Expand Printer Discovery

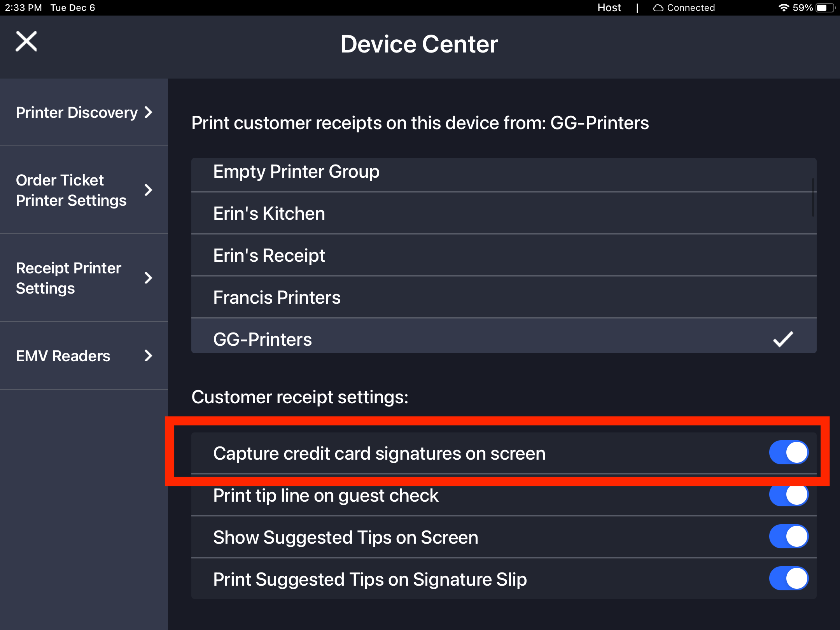pyautogui.click(x=83, y=112)
